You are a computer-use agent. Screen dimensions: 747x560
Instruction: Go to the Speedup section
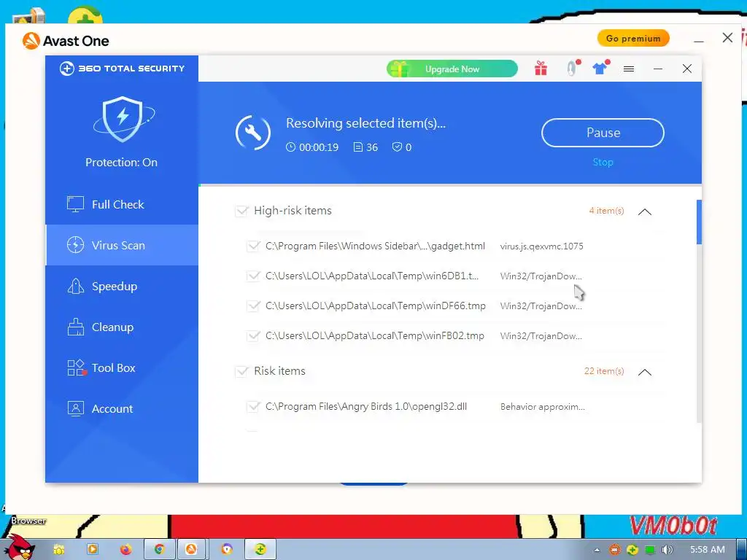[122, 286]
